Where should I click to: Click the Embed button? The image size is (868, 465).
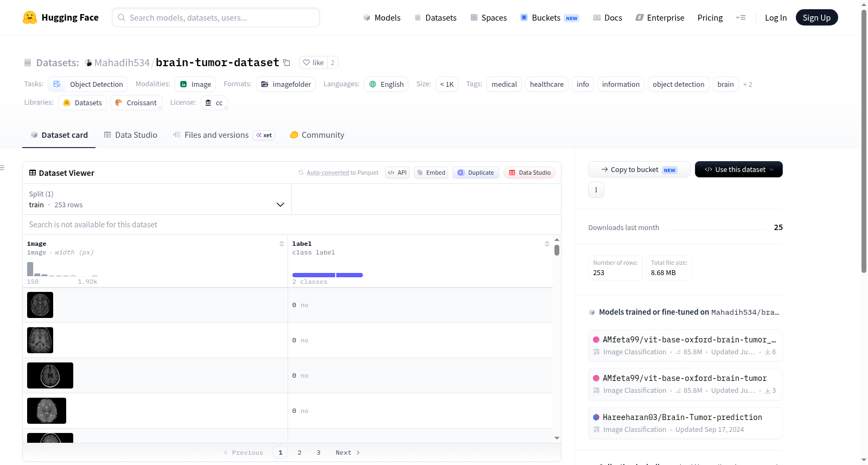tap(431, 173)
